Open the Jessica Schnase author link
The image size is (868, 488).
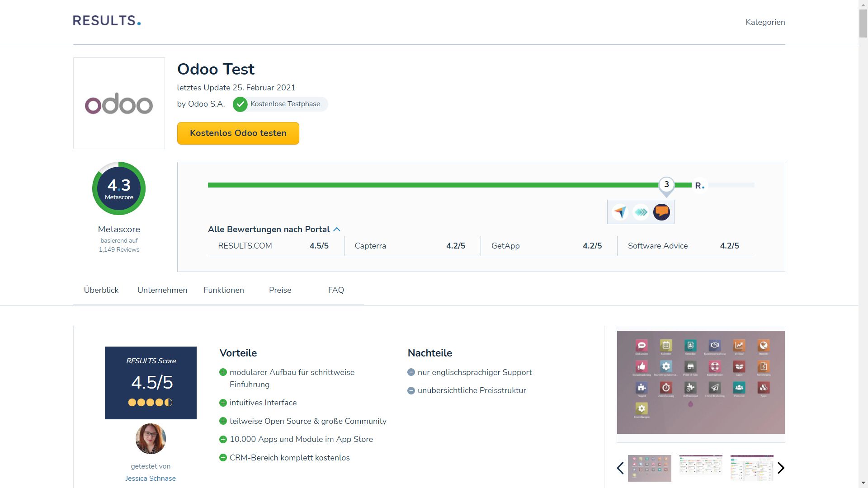pyautogui.click(x=151, y=479)
